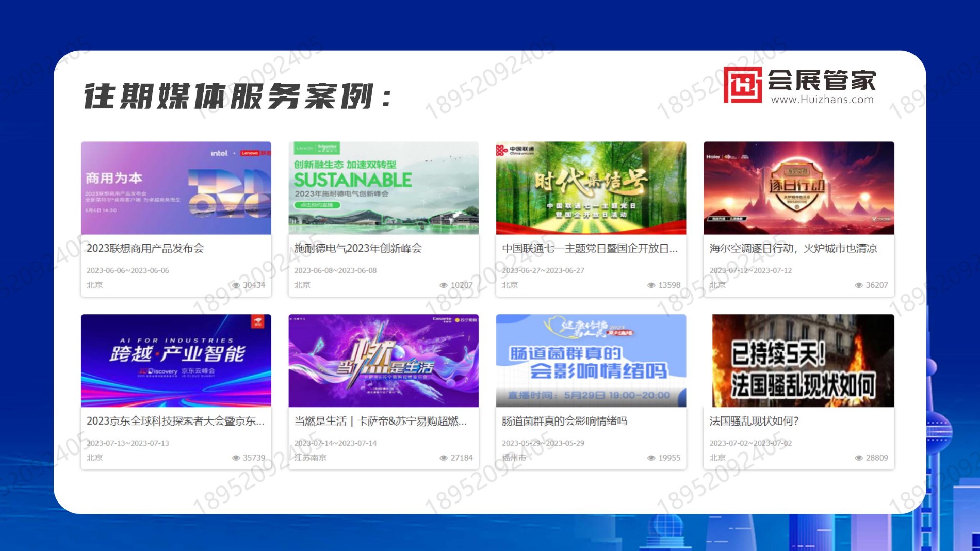
Task: Click the 会展管家 red logo icon
Action: pyautogui.click(x=742, y=85)
